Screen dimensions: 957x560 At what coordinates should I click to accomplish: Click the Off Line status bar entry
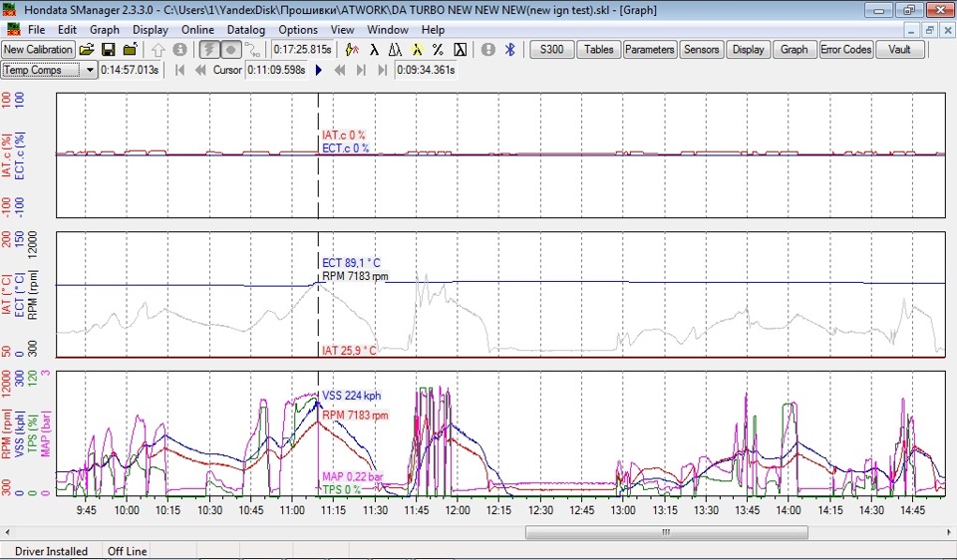[x=127, y=551]
